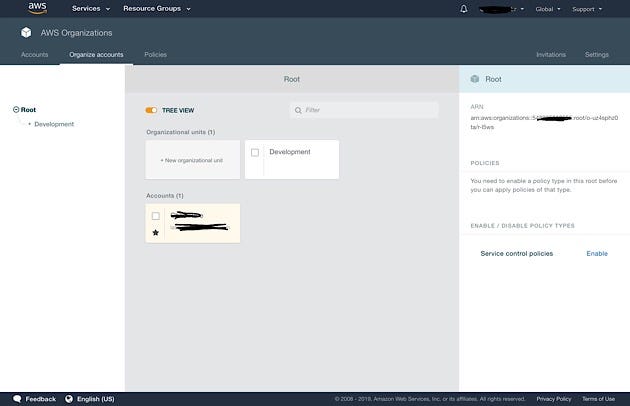Change language from English (US)
Image resolution: width=630 pixels, height=406 pixels.
[x=96, y=399]
